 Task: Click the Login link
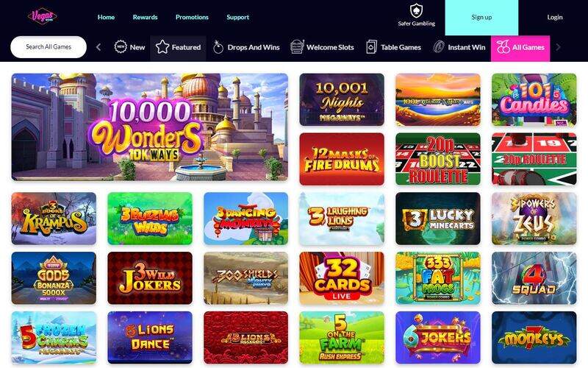pos(555,17)
